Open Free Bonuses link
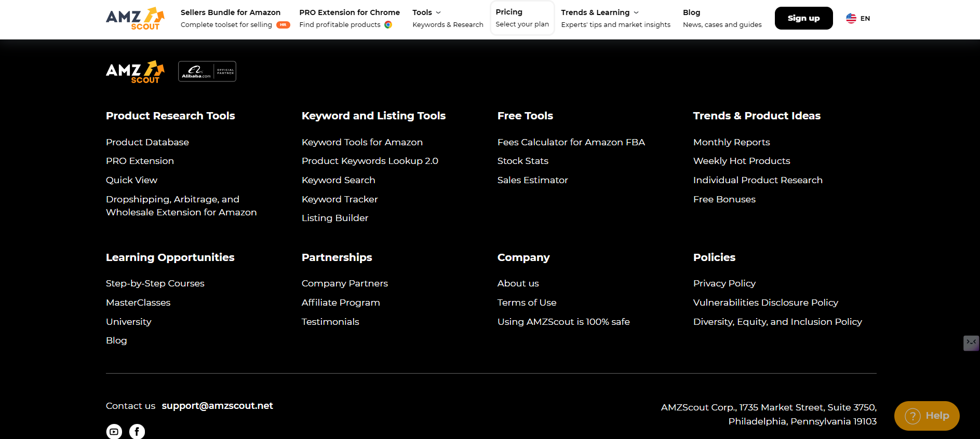This screenshot has height=439, width=980. pyautogui.click(x=724, y=199)
